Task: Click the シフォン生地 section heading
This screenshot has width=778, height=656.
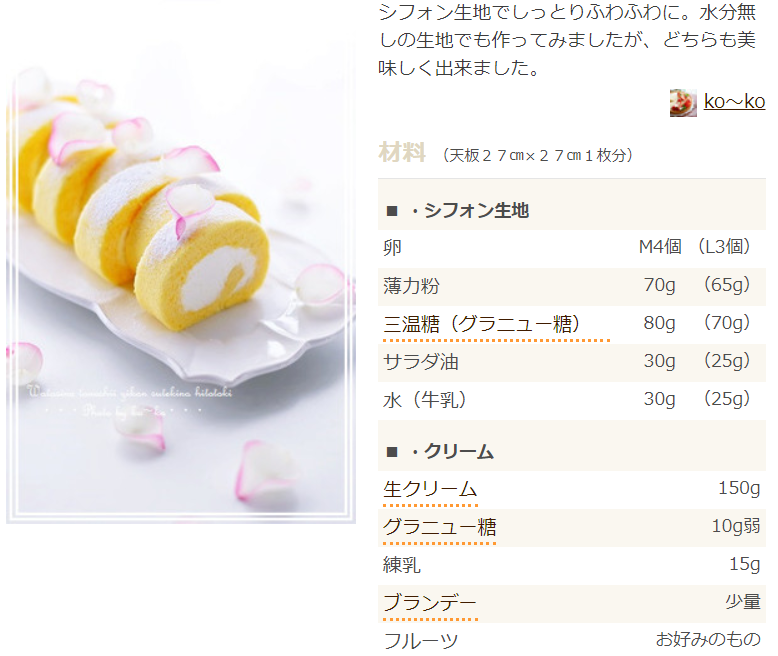Action: click(470, 211)
